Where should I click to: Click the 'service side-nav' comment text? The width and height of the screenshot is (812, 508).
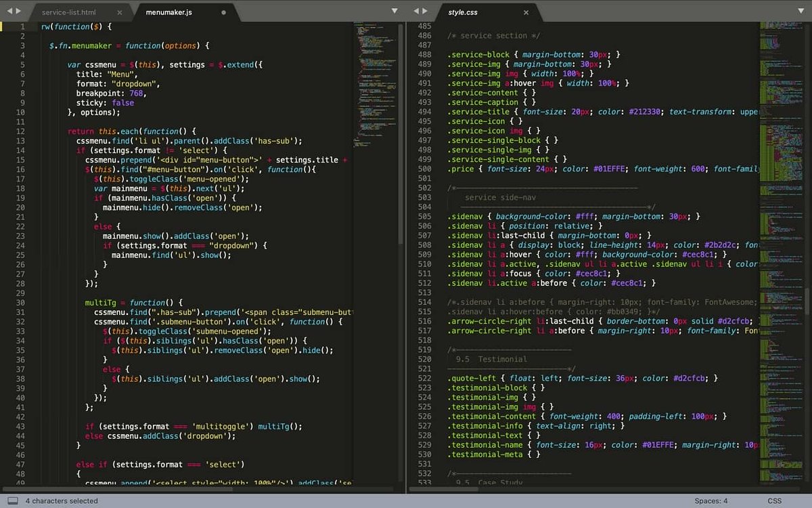(501, 197)
